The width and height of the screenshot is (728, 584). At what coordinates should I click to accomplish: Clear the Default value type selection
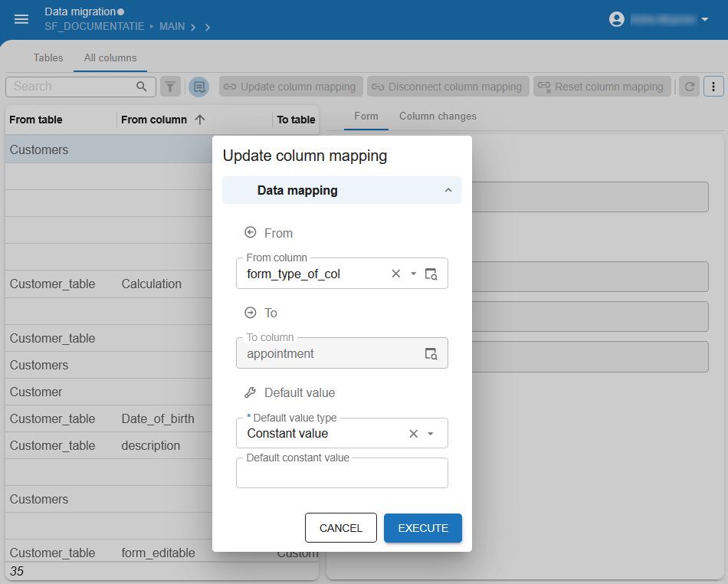click(x=414, y=434)
